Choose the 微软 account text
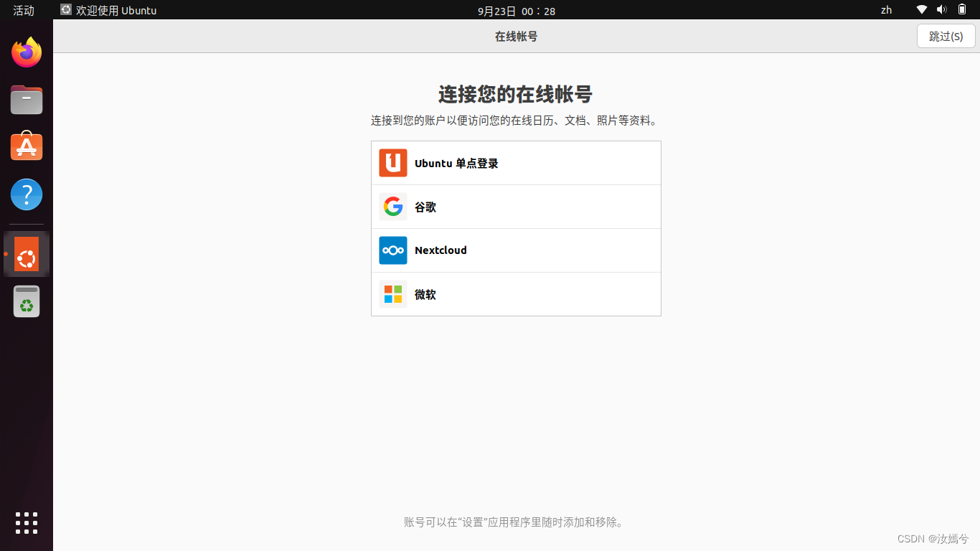980x551 pixels. point(425,295)
